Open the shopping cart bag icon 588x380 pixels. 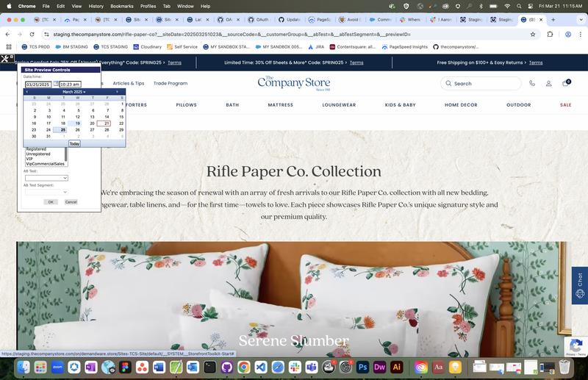(x=565, y=84)
